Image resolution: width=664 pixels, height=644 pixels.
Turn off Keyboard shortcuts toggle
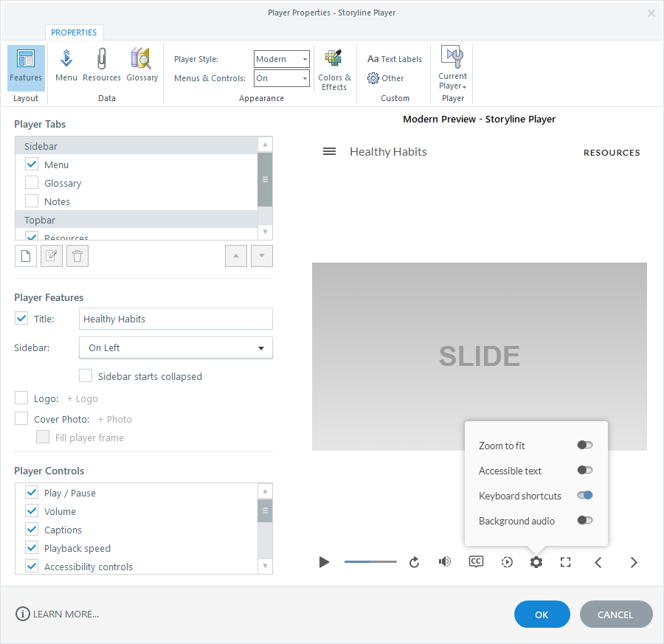point(585,495)
